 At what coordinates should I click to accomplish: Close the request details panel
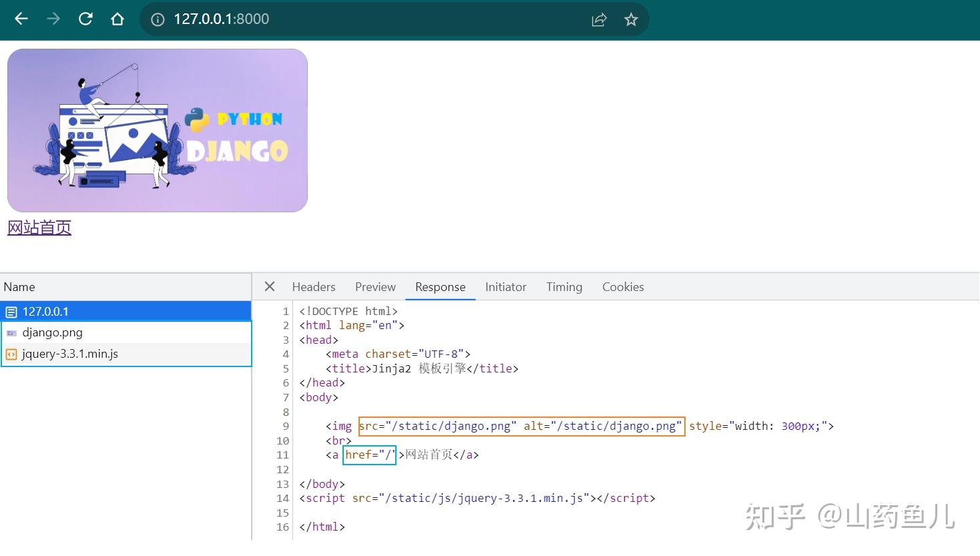click(270, 286)
